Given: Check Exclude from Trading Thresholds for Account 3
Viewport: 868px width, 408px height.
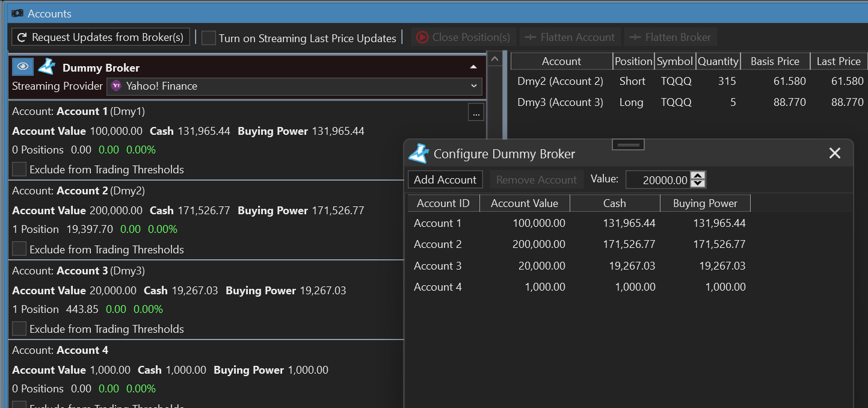Looking at the screenshot, I should click(x=19, y=329).
